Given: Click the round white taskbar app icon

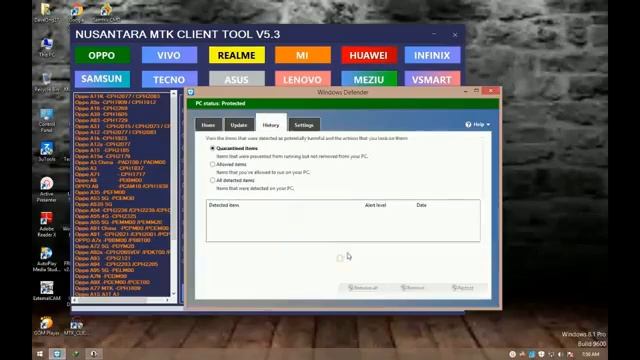Looking at the screenshot, I should click(93, 354).
